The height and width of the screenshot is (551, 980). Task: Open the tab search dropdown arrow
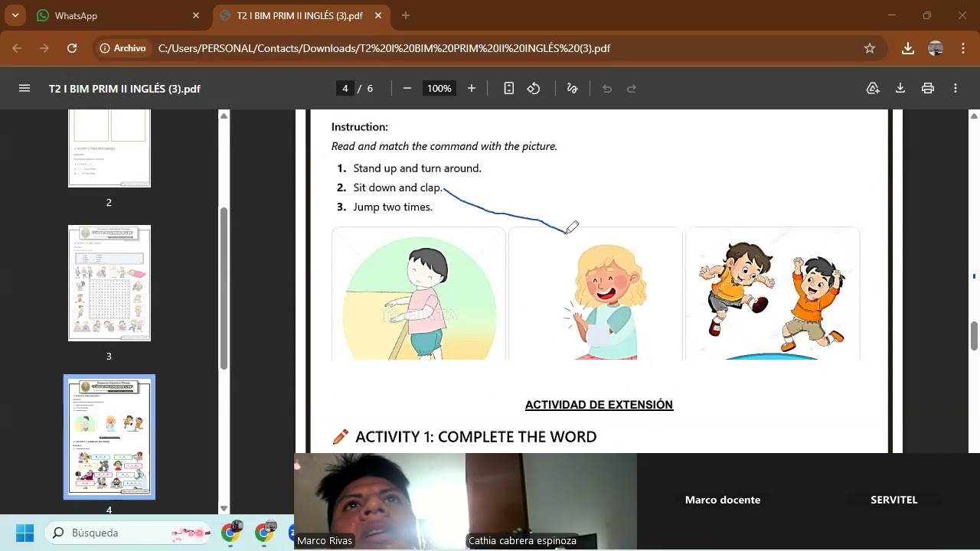[15, 15]
